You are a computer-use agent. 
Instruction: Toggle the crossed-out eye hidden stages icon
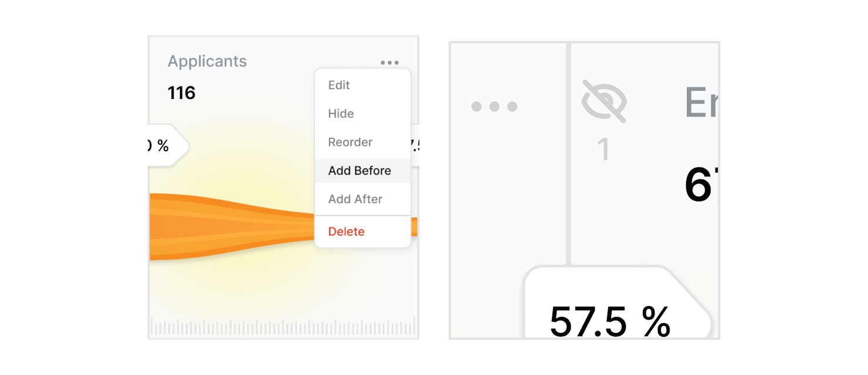coord(604,101)
